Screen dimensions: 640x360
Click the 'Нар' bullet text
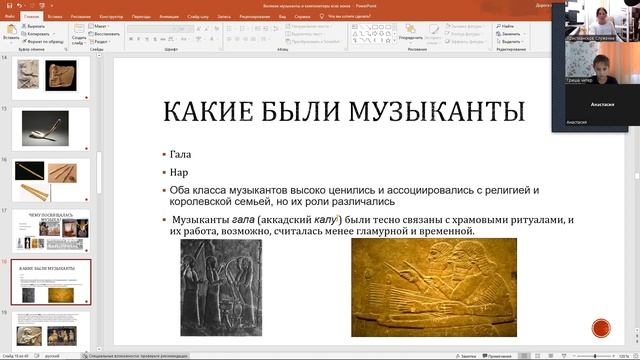[x=179, y=173]
